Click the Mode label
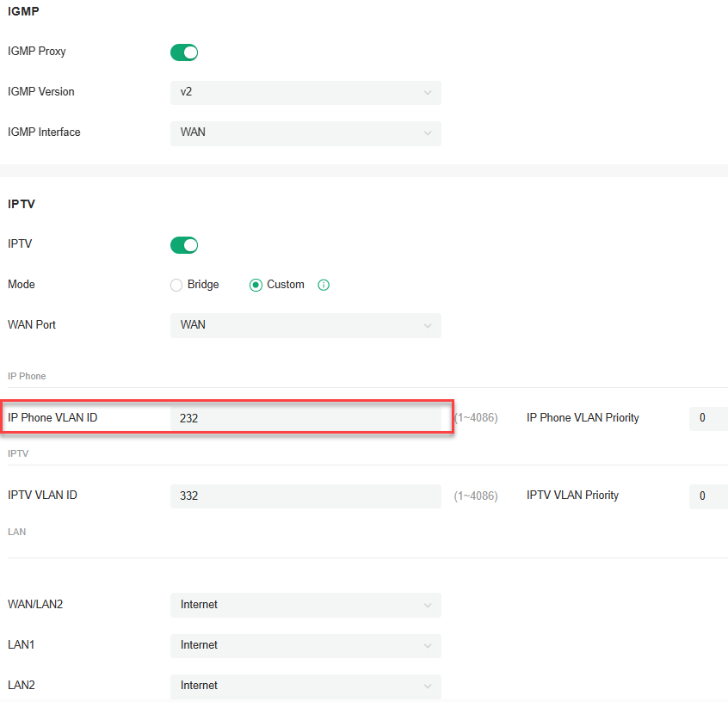The image size is (728, 702). (22, 284)
